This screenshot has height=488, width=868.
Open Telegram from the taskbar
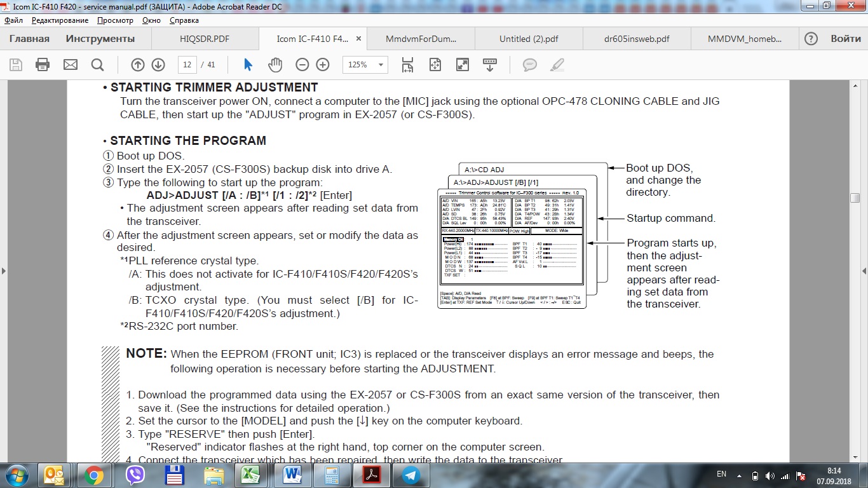pos(410,475)
